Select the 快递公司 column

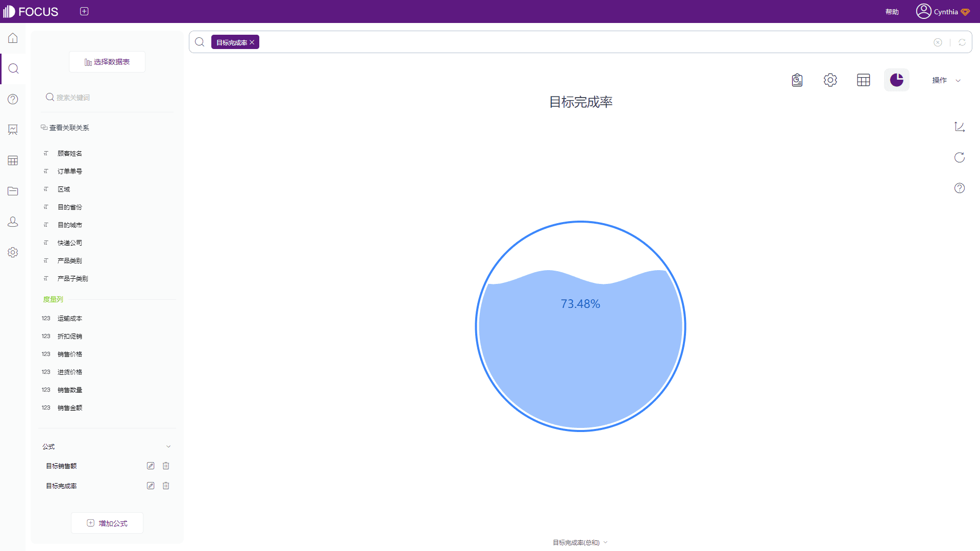(70, 243)
